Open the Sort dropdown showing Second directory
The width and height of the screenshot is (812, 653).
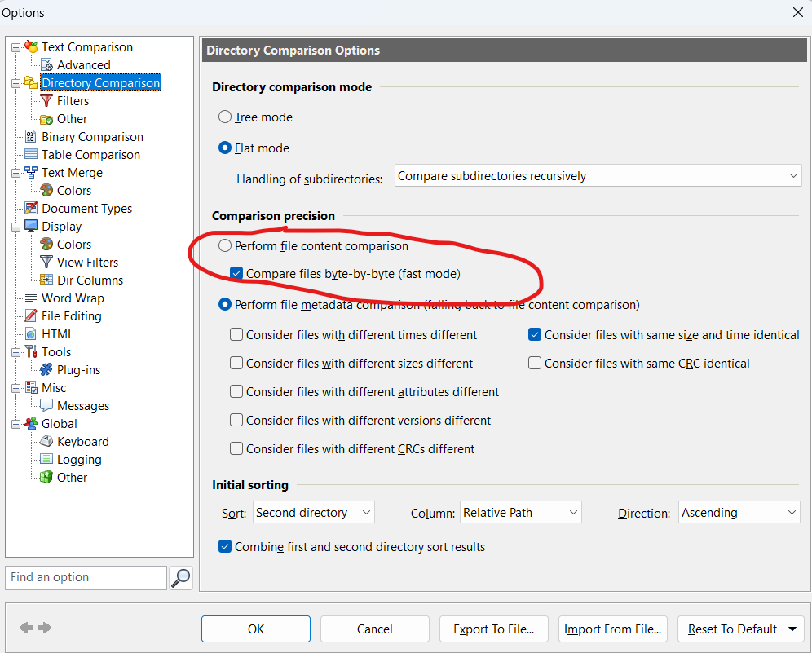[x=313, y=513]
